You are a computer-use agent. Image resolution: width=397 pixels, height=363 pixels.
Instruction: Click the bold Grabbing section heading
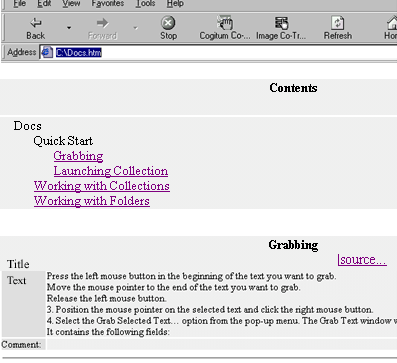[293, 245]
